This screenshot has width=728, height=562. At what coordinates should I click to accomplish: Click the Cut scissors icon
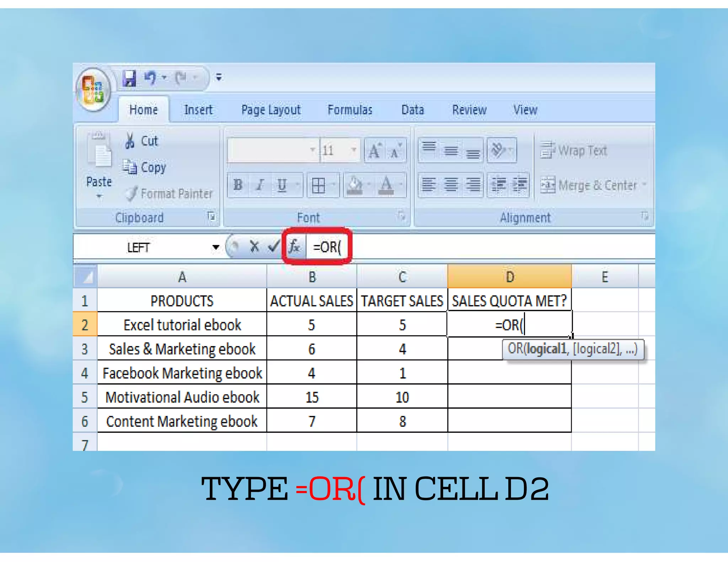130,141
